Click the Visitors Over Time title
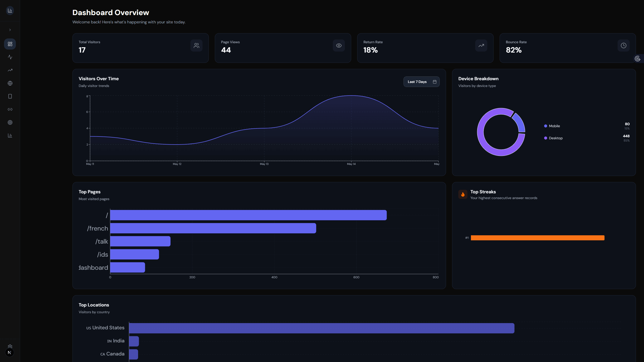 99,79
